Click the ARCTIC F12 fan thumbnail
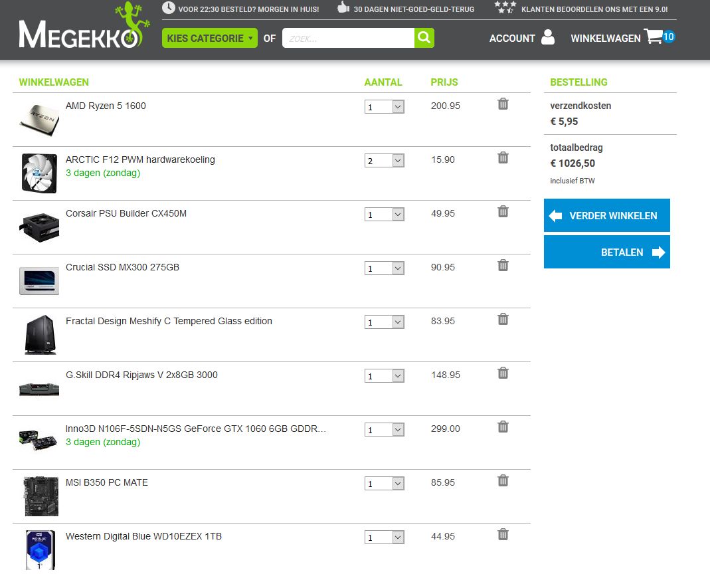 pos(39,173)
